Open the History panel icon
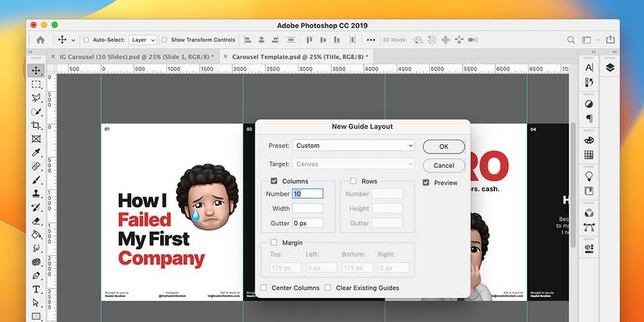 tap(589, 83)
